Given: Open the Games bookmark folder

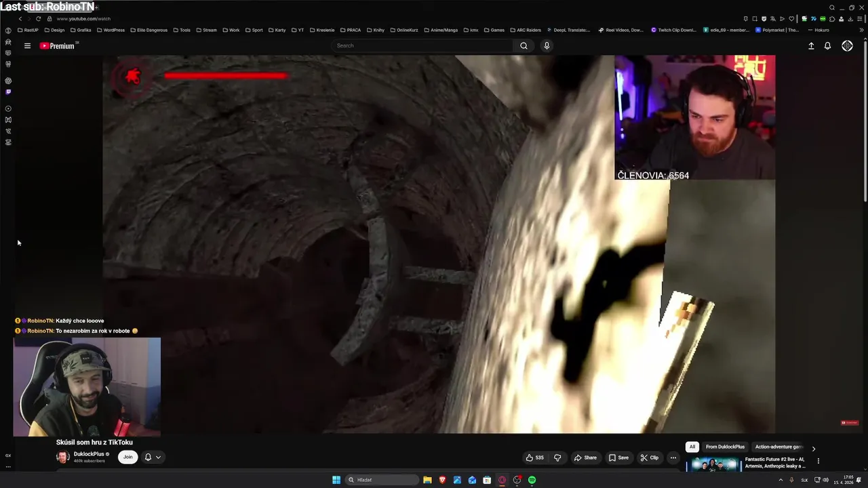Looking at the screenshot, I should (x=494, y=30).
